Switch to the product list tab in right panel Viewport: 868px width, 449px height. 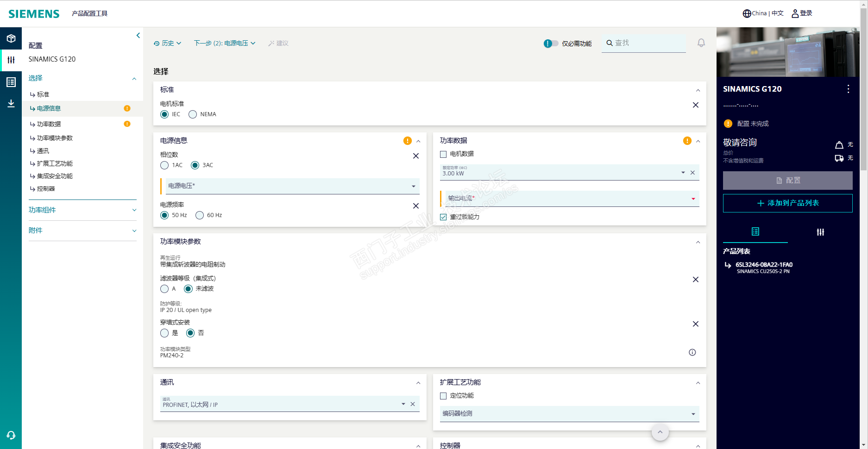tap(755, 231)
